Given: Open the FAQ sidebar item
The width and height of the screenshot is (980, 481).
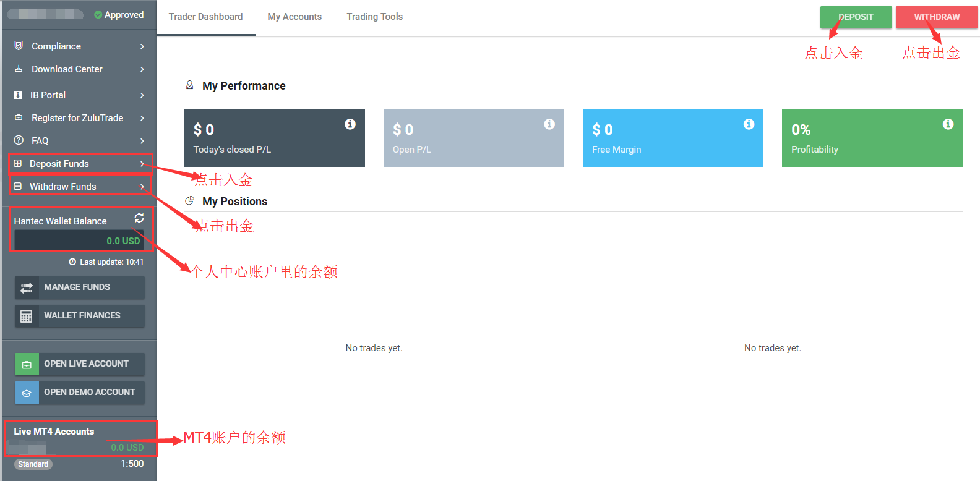Looking at the screenshot, I should pyautogui.click(x=40, y=141).
